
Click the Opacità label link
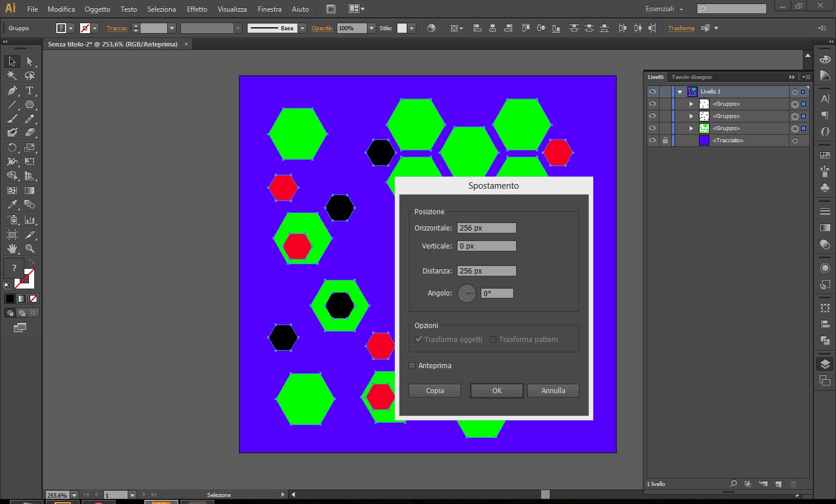pos(322,28)
